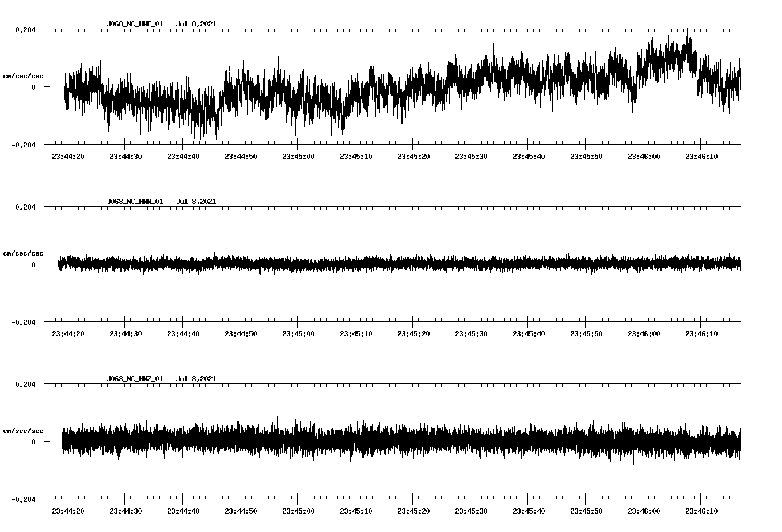The width and height of the screenshot is (782, 532).
Task: Click the 23:45:00 time label under HNE plot
Action: click(298, 157)
